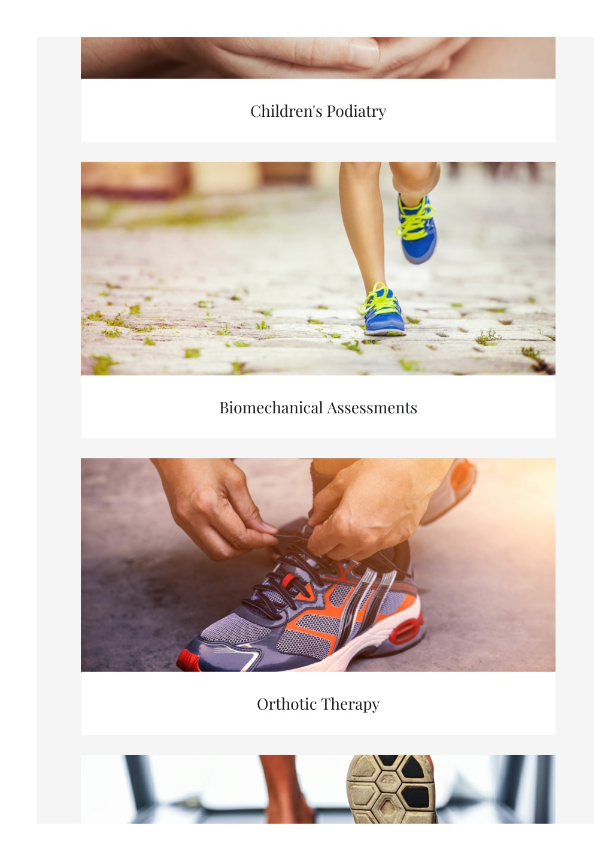Click the word Podiatry in first card
The image size is (613, 868).
click(356, 111)
